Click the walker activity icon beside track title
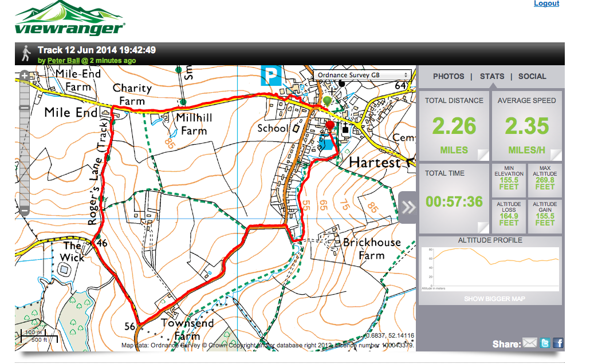The height and width of the screenshot is (364, 590). (26, 53)
